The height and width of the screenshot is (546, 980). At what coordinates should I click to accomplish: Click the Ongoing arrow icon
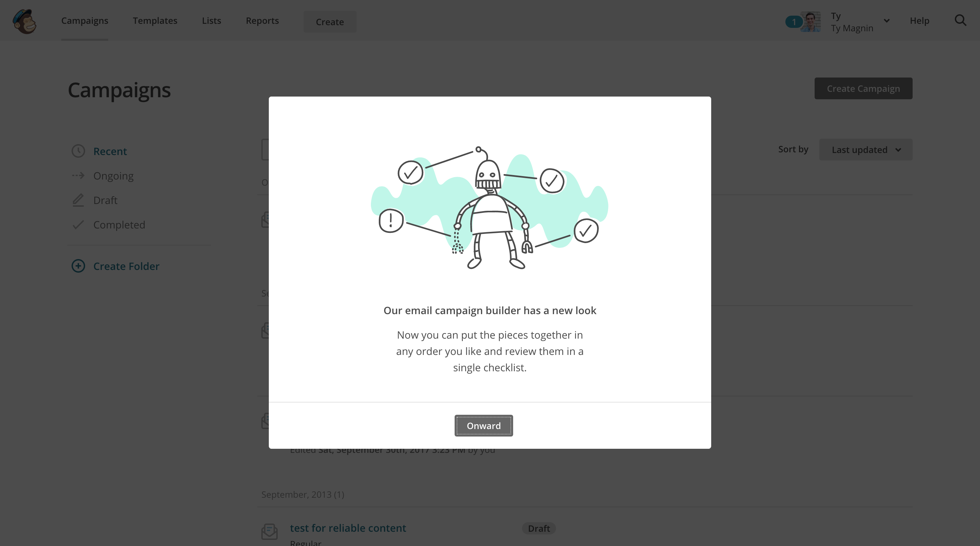pos(78,175)
